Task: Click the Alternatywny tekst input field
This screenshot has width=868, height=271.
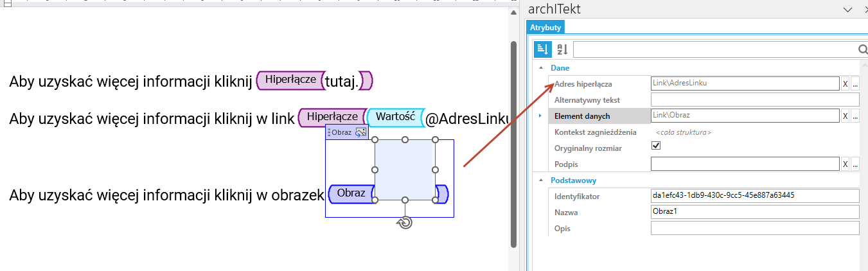Action: click(x=755, y=100)
